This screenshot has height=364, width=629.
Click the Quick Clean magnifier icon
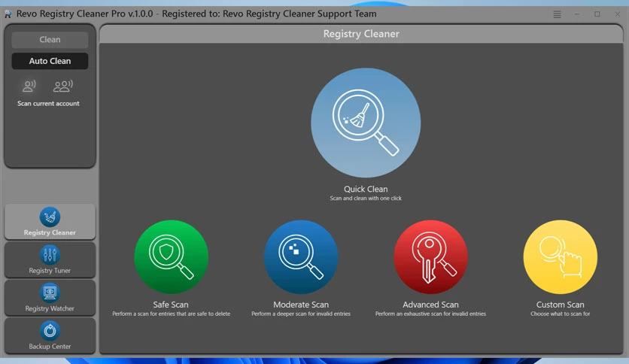[366, 123]
